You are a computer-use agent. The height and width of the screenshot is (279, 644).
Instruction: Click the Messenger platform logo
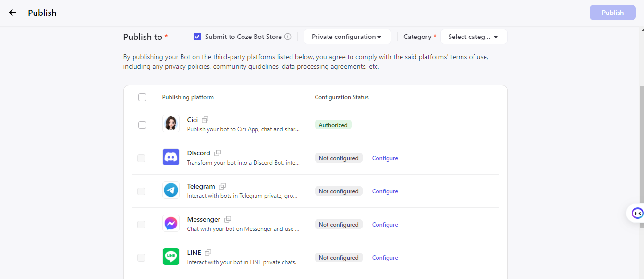(170, 223)
